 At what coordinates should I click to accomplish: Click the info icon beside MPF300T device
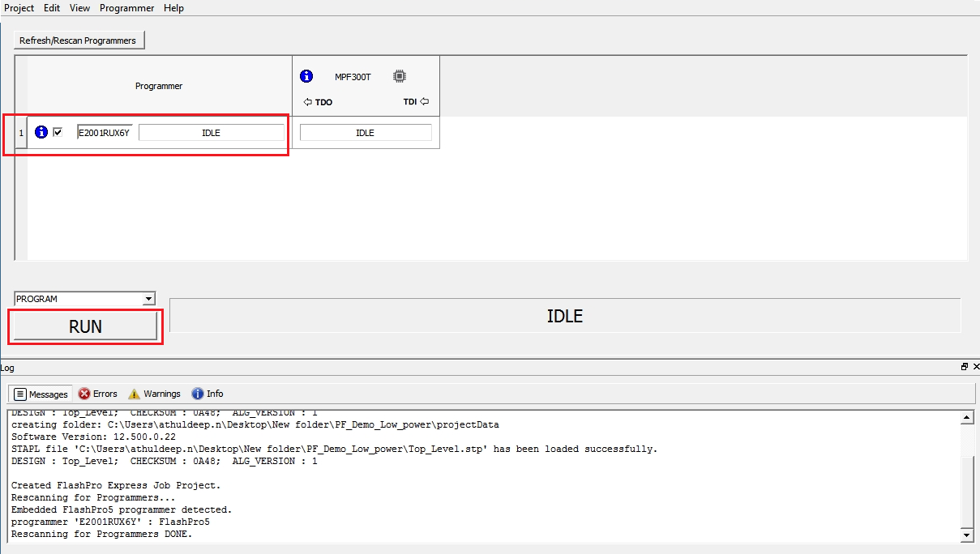tap(306, 76)
